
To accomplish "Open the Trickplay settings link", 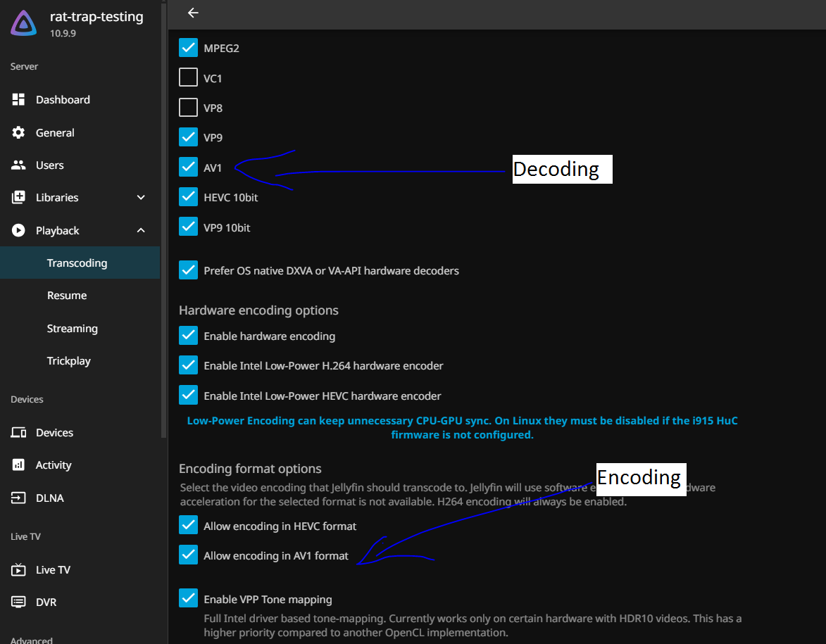I will click(x=68, y=361).
